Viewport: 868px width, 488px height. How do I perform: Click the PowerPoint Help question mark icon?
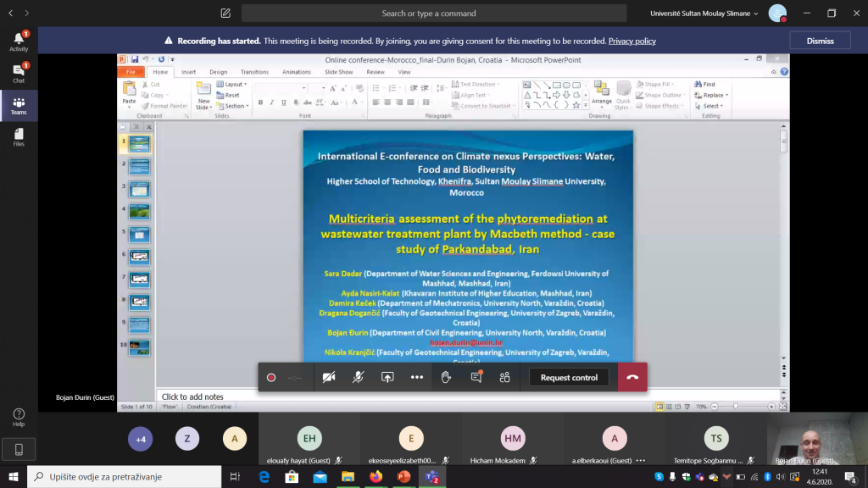click(784, 72)
